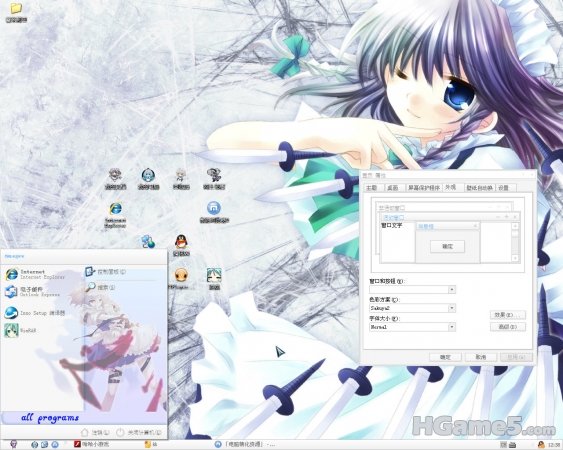Open the QQ penguin desktop icon

click(x=182, y=245)
